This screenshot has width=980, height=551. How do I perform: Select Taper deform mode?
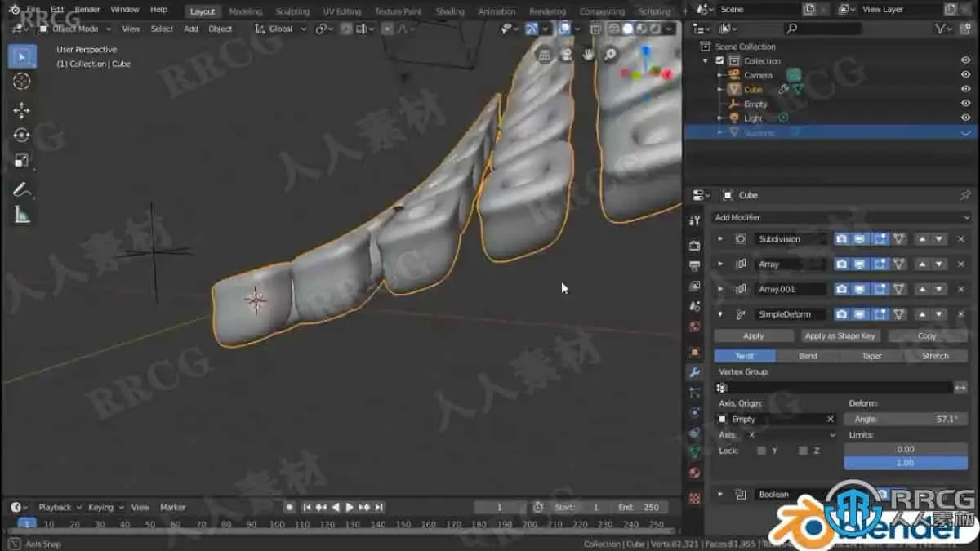pos(871,356)
